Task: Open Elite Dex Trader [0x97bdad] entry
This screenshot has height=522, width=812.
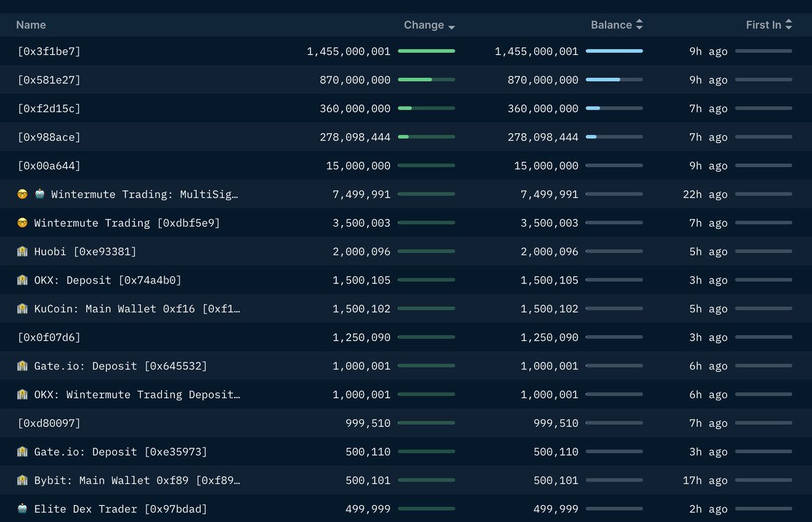Action: pos(120,509)
